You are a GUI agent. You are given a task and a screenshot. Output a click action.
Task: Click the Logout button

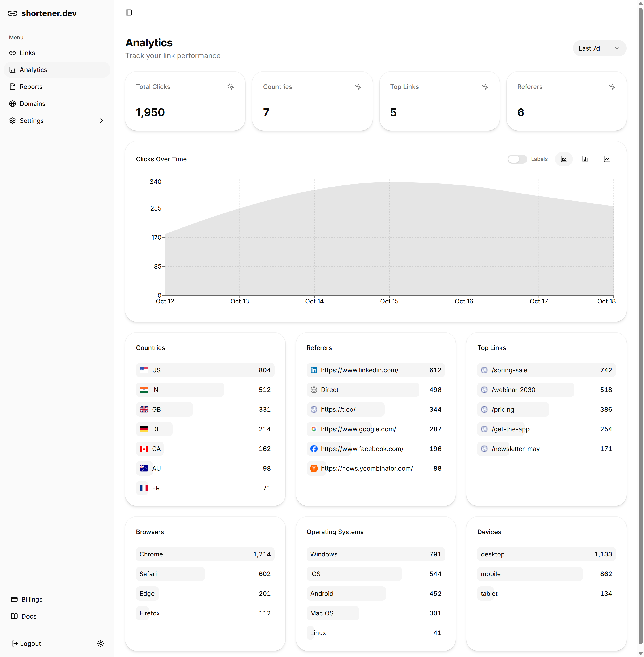pyautogui.click(x=26, y=644)
